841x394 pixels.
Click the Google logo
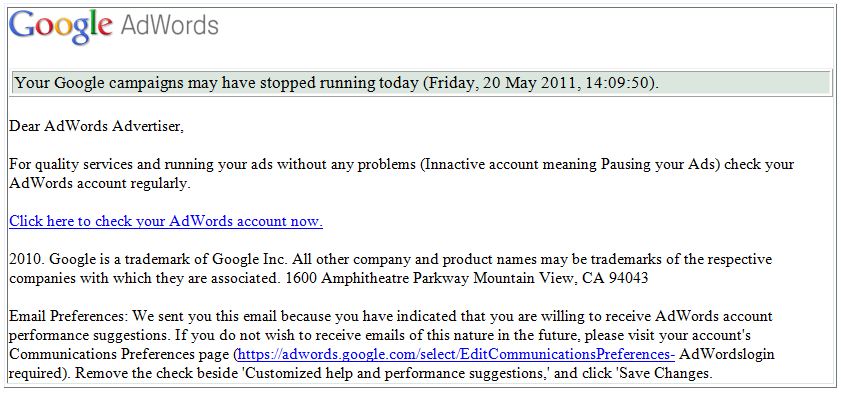[61, 27]
